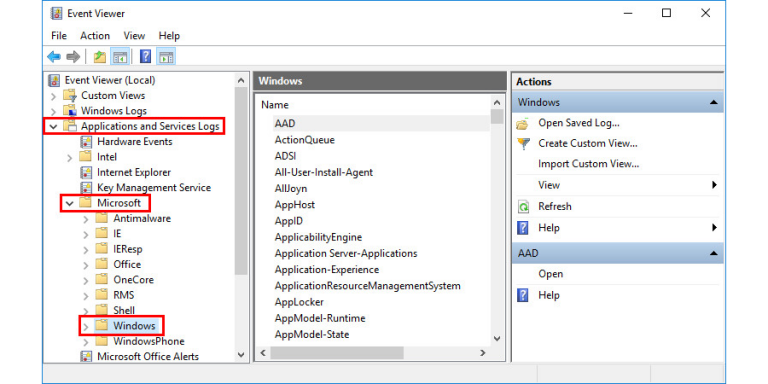Collapse the AAD section in Actions pane
Viewport: 768px width, 384px height.
[x=713, y=253]
